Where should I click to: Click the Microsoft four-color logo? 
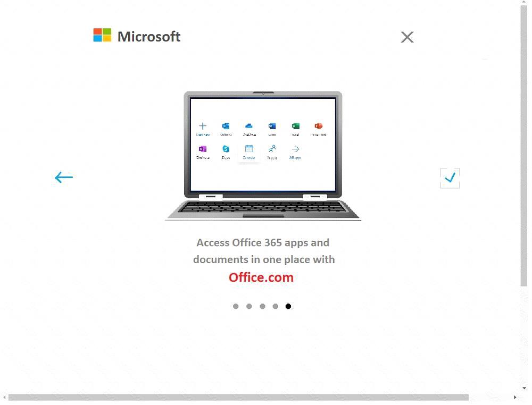coord(102,35)
